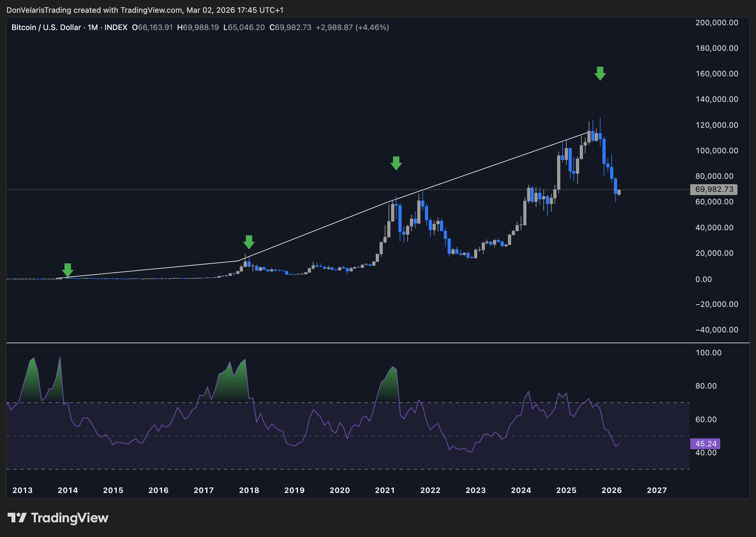Click the Bitcoin / U.S. Dollar symbol title
Screen dimensions: 756x537
click(46, 27)
